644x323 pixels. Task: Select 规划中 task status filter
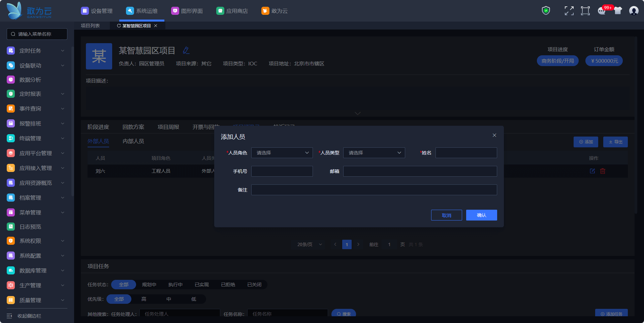pos(149,285)
